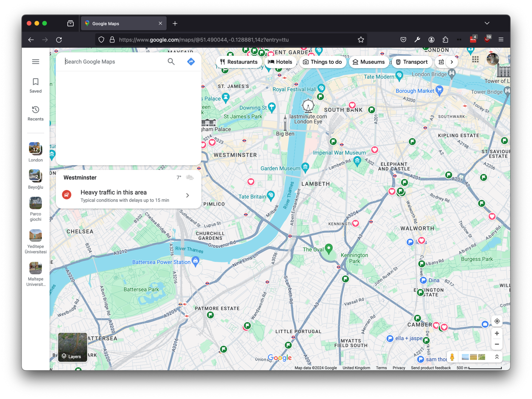532x399 pixels.
Task: Select the Street View pegman
Action: (452, 357)
